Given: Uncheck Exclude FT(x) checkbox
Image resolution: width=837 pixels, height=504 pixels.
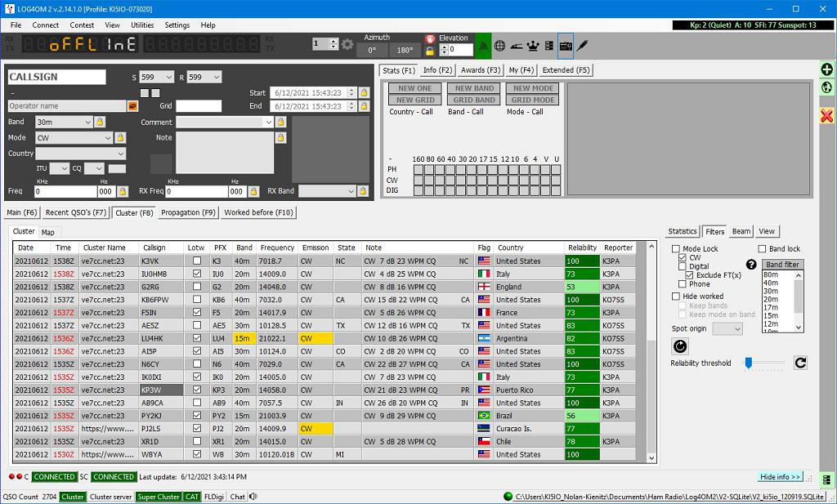Looking at the screenshot, I should (x=690, y=275).
